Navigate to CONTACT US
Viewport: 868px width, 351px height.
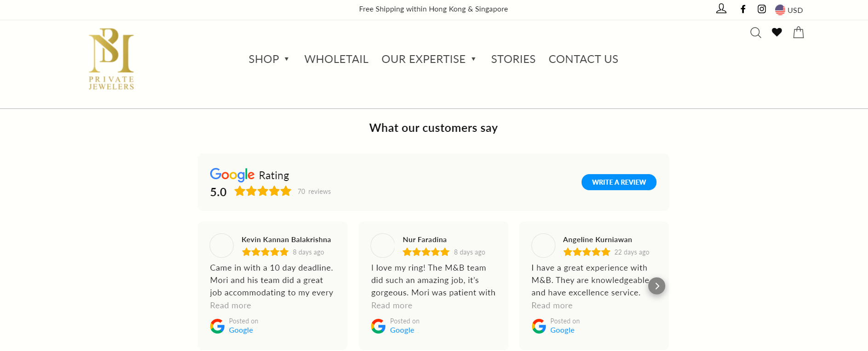(x=583, y=59)
